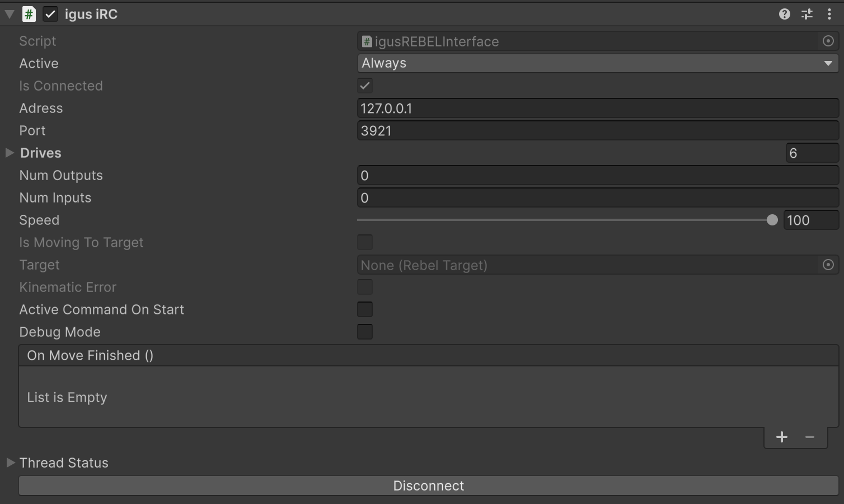Remove listener with the minus icon
Screen dimensions: 844x504
pos(809,437)
